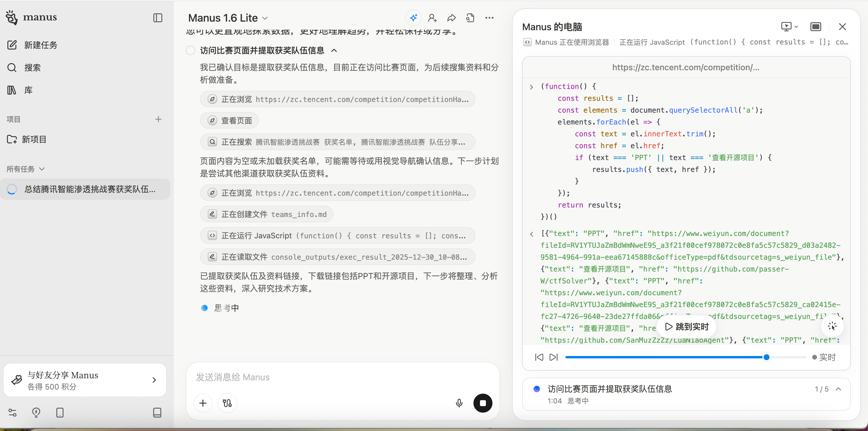
Task: Click the 跳到实时 jump to live button
Action: 686,327
